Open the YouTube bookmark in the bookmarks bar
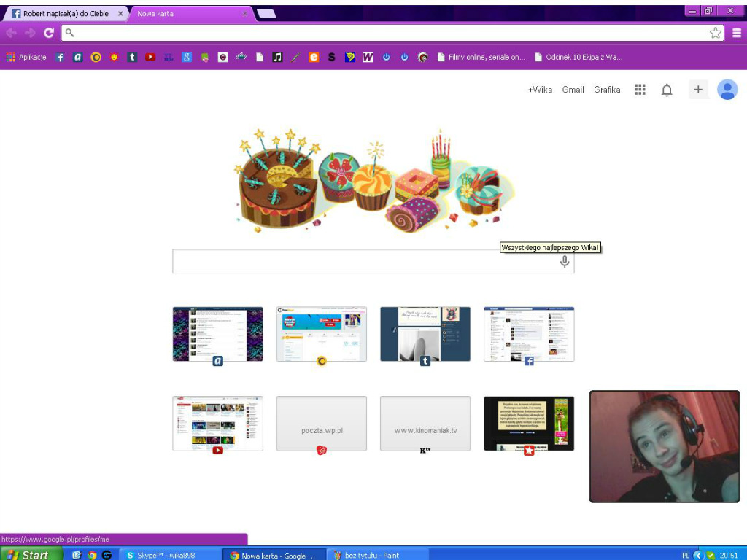This screenshot has height=560, width=747. pos(150,57)
